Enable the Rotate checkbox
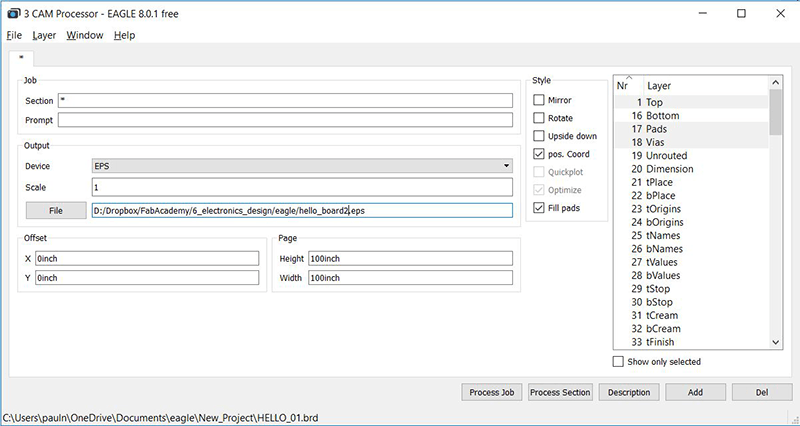This screenshot has width=800, height=426. click(x=539, y=118)
